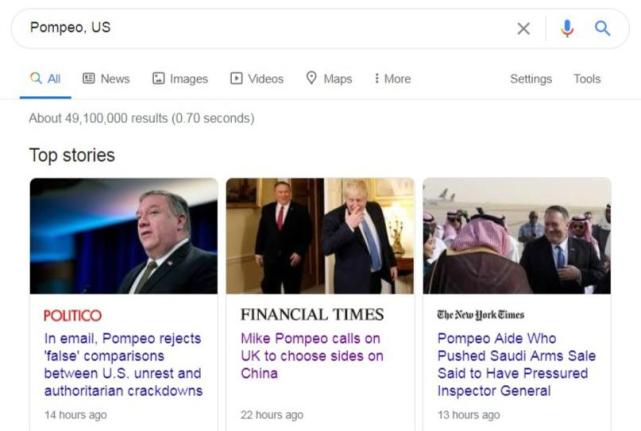Switch to Images results tab
Viewport: 641px width, 431px height.
pyautogui.click(x=180, y=79)
